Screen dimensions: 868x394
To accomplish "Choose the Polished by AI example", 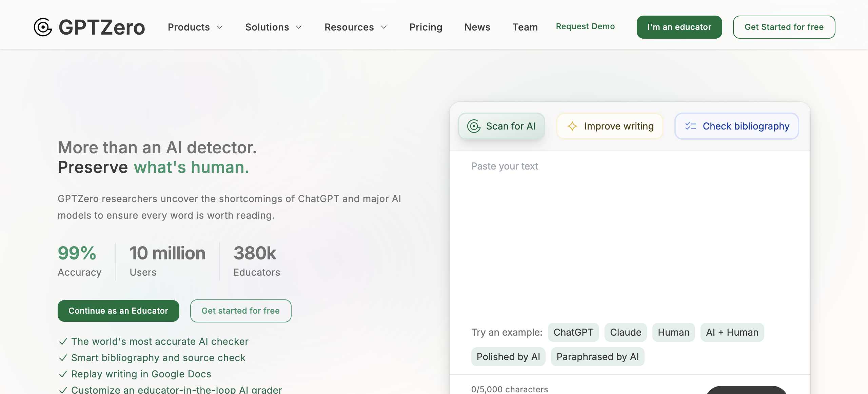I will tap(508, 357).
